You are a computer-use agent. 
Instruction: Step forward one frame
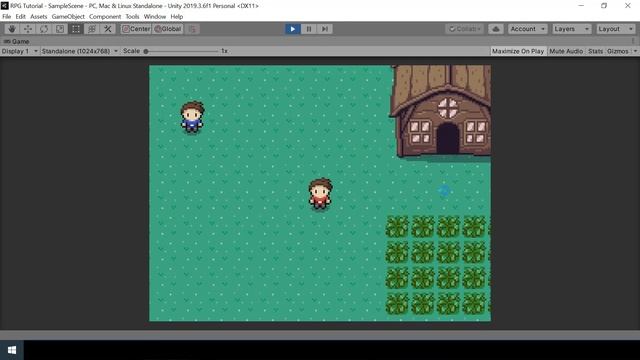(x=325, y=29)
